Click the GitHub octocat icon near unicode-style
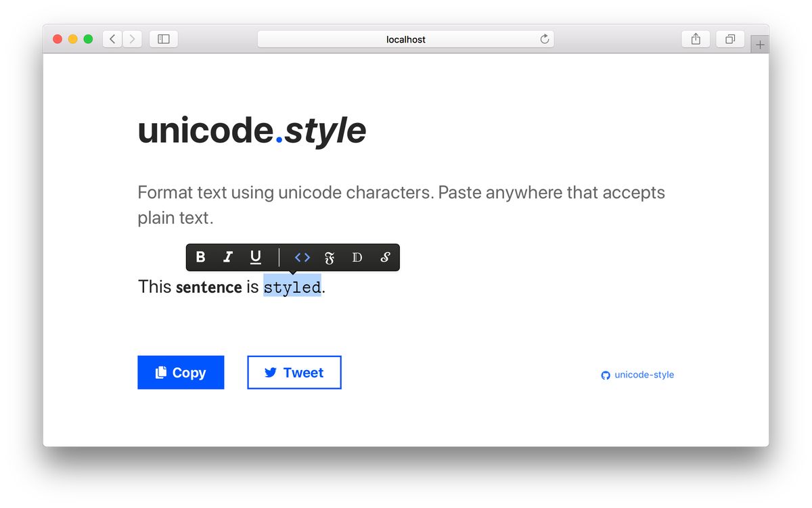Viewport: 812px width, 508px height. 605,375
